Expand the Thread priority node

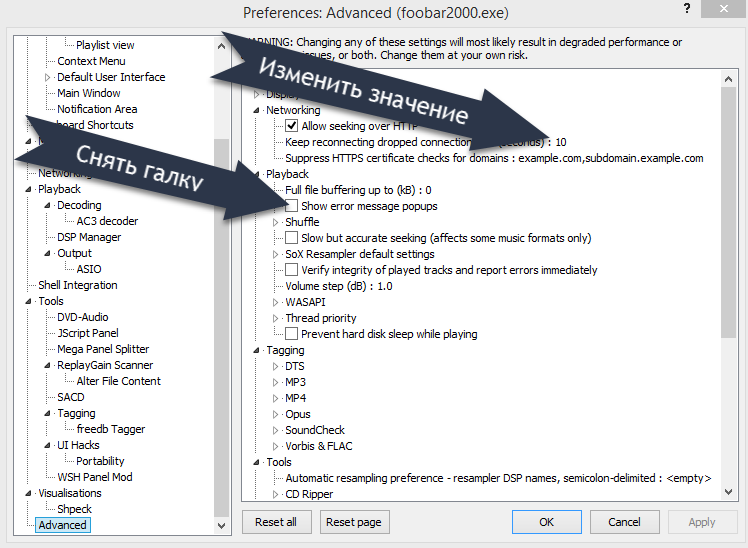[277, 318]
